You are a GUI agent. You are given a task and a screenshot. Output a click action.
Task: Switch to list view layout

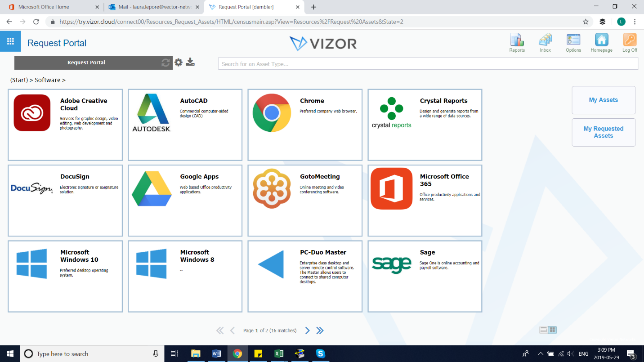pos(544,330)
